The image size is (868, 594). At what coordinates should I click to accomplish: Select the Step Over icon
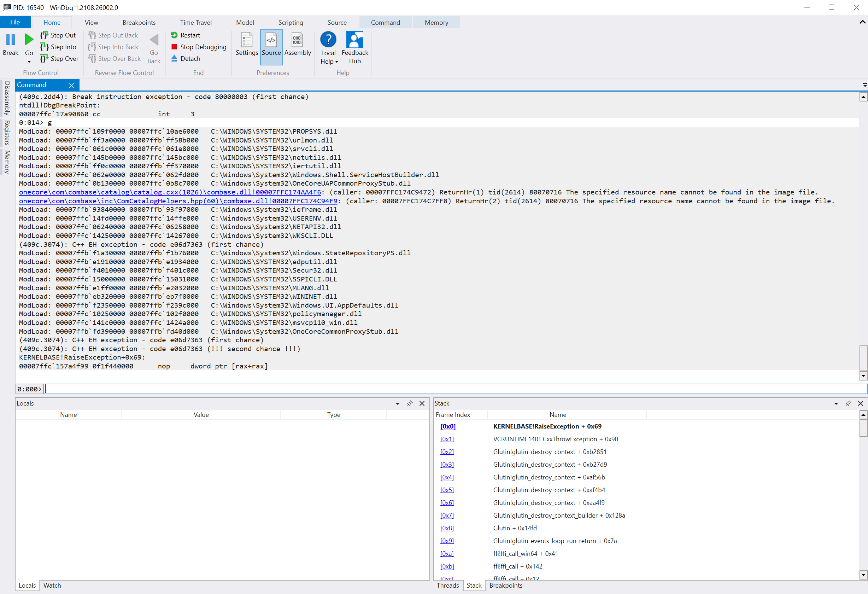45,58
